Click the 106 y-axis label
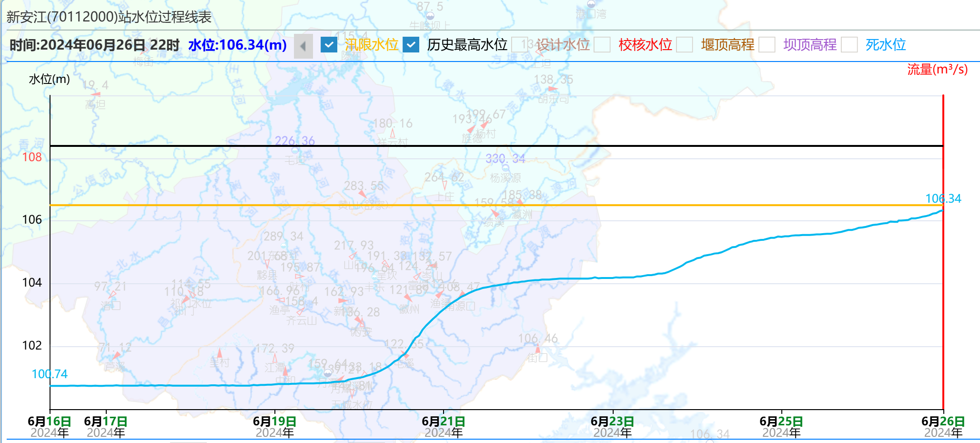Screen dimensions: 980x443 coord(32,220)
